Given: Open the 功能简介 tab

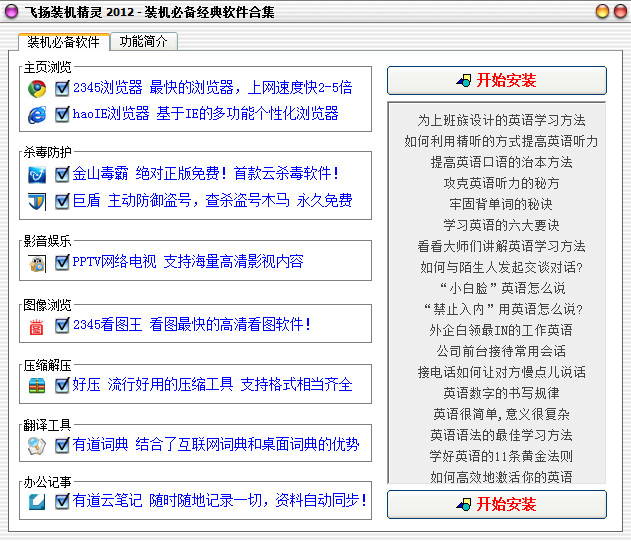Looking at the screenshot, I should (x=144, y=41).
